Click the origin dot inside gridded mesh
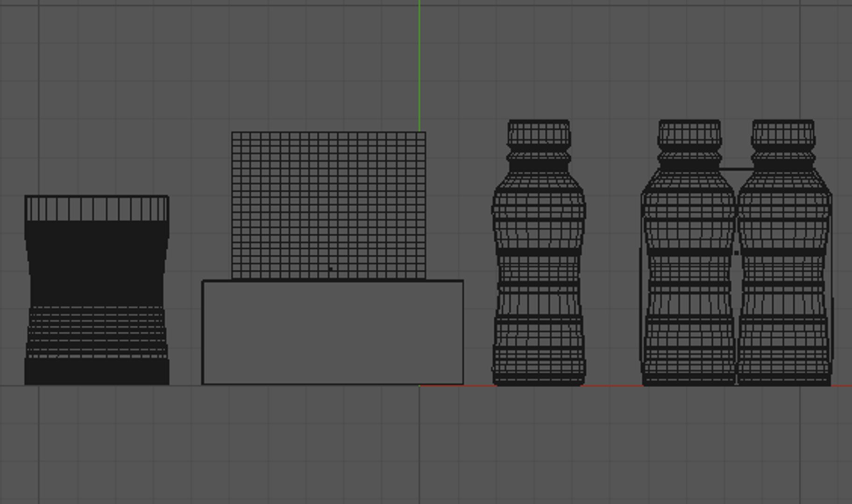852x504 pixels. click(331, 269)
